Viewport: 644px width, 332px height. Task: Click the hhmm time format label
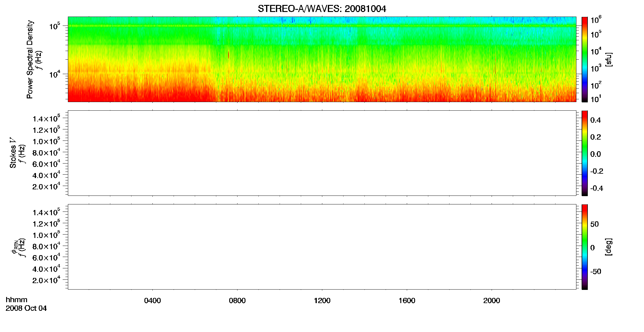(x=17, y=300)
